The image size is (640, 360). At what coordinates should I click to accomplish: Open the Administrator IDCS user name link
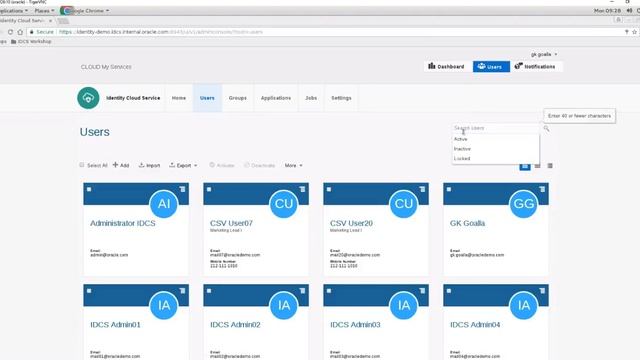pos(123,223)
